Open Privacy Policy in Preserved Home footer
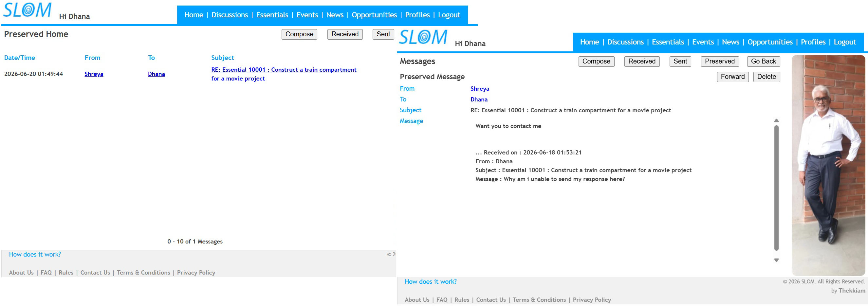The width and height of the screenshot is (868, 306). (196, 273)
